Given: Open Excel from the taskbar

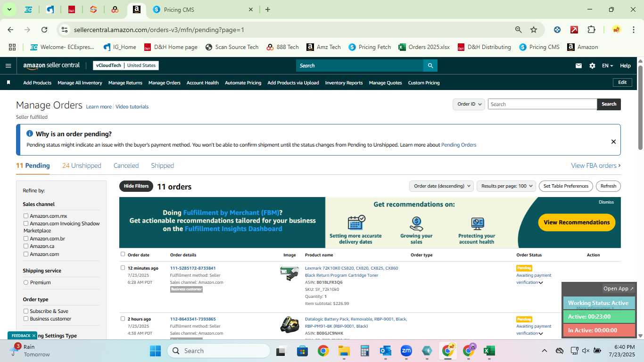Looking at the screenshot, I should [x=489, y=351].
